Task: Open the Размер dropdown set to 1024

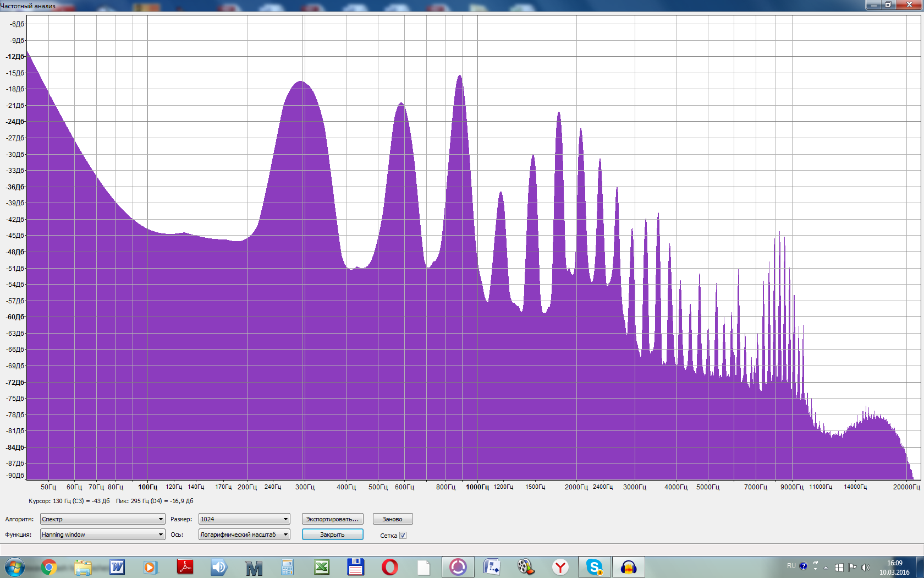Action: coord(244,519)
